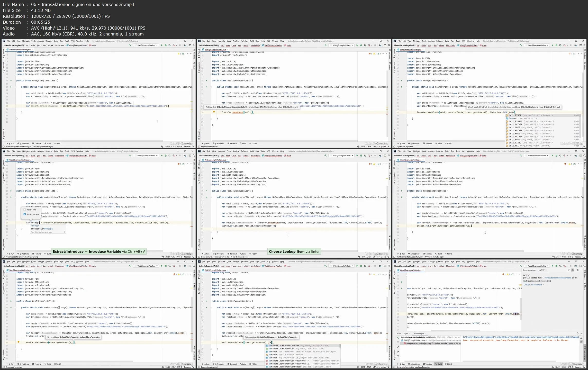Open the Refactor menu in the Introduce Variable frame
The height and width of the screenshot is (370, 588).
click(x=49, y=151)
